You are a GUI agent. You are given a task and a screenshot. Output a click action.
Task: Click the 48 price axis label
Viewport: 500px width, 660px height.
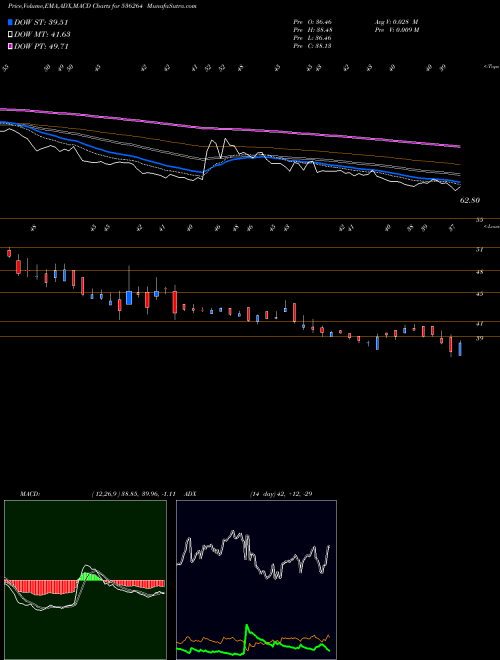(x=479, y=272)
